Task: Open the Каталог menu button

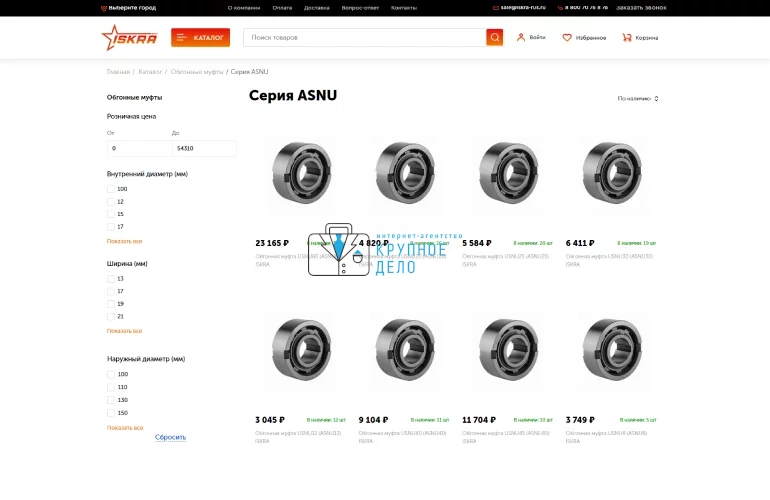Action: coord(200,37)
